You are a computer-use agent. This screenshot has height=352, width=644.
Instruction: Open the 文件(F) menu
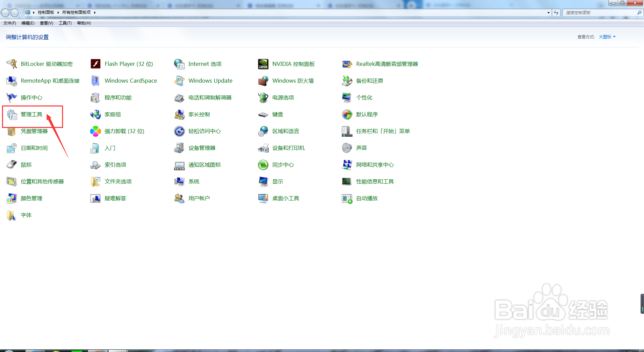(10, 23)
